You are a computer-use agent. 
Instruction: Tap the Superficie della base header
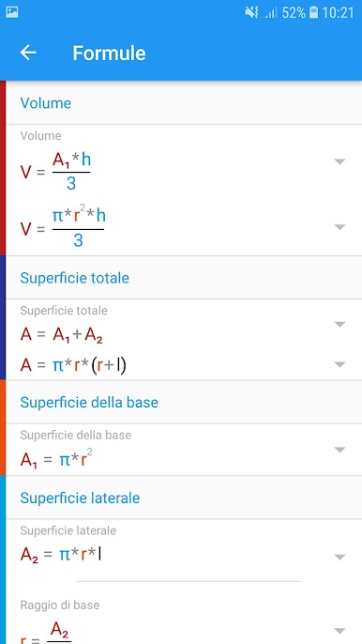(184, 402)
